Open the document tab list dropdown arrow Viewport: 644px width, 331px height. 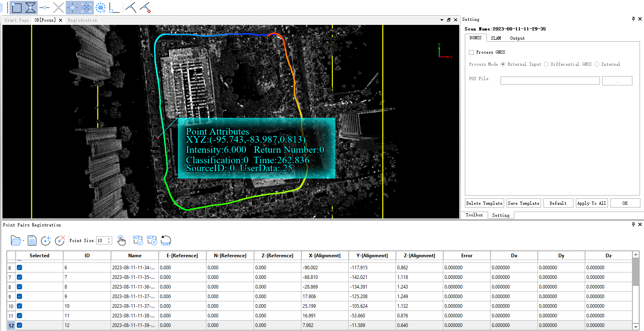pyautogui.click(x=442, y=20)
